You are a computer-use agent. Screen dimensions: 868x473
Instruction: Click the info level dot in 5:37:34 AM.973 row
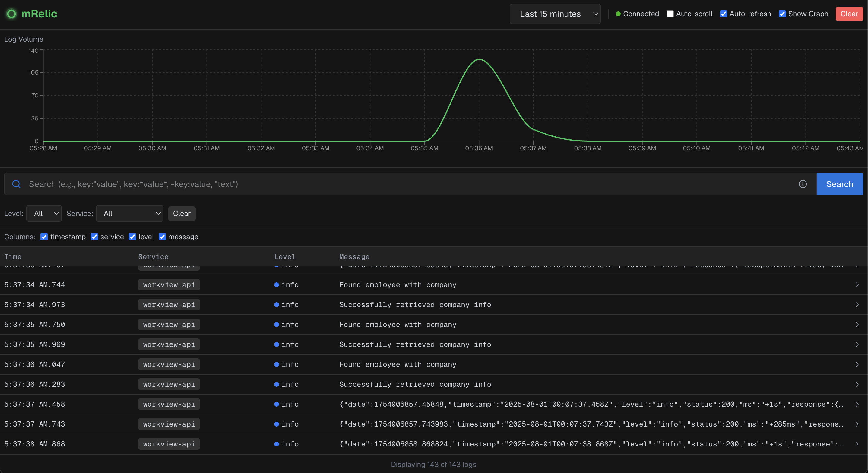(276, 305)
